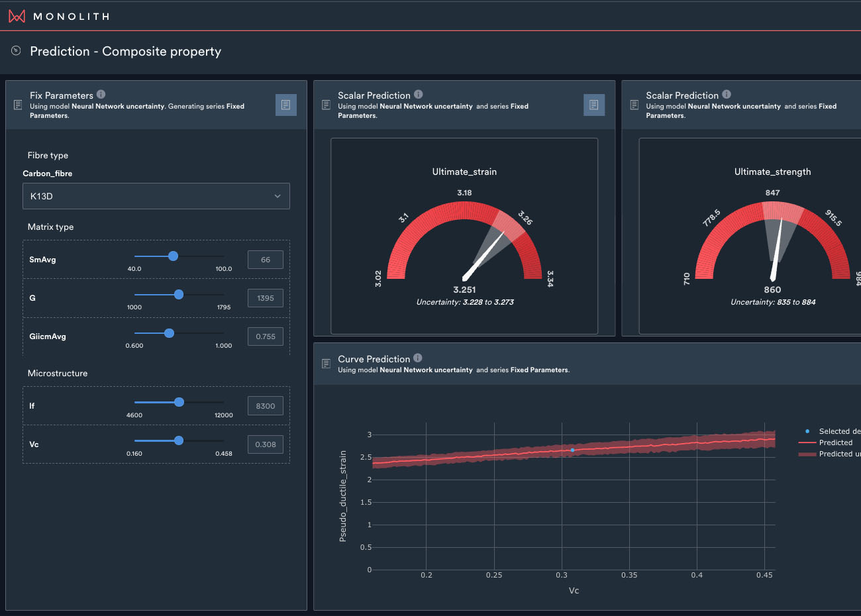Screen dimensions: 861x616
Task: Click the chevron arrow in K13D combo box
Action: (x=278, y=196)
